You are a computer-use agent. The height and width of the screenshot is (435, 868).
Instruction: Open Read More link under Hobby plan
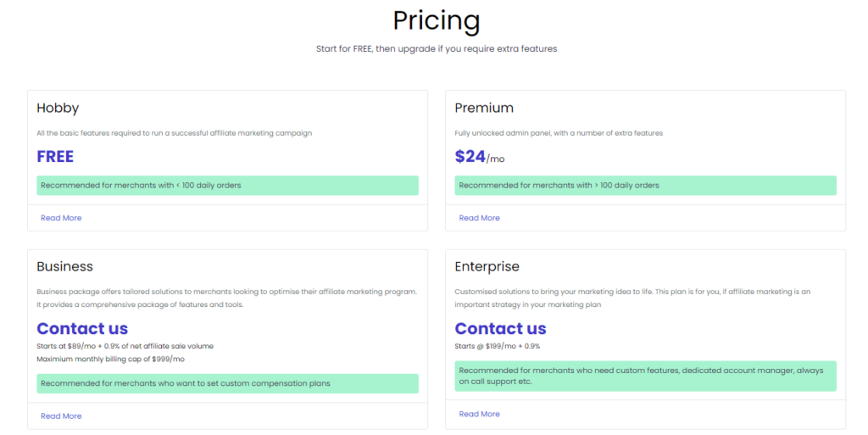[61, 218]
